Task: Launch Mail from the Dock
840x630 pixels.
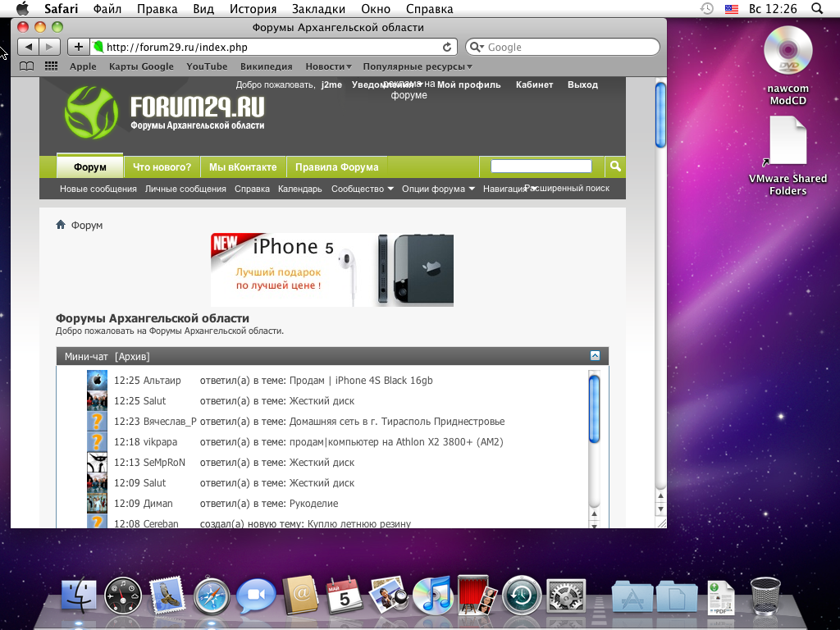Action: tap(167, 595)
